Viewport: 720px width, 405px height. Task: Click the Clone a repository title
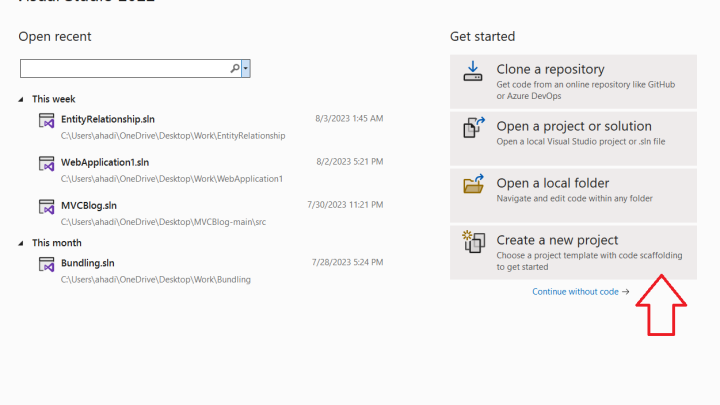(x=550, y=69)
